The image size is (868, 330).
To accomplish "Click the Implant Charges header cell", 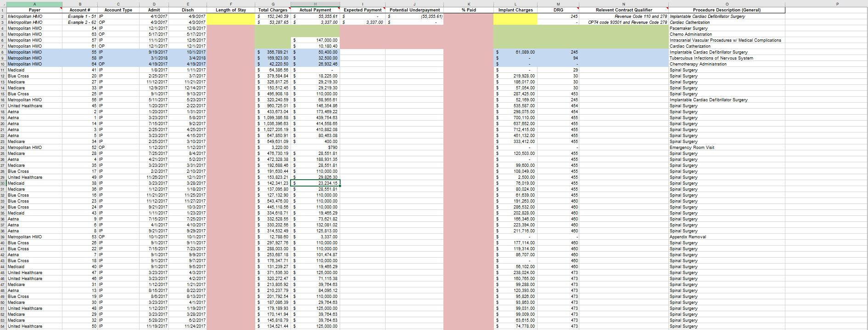I will [515, 10].
